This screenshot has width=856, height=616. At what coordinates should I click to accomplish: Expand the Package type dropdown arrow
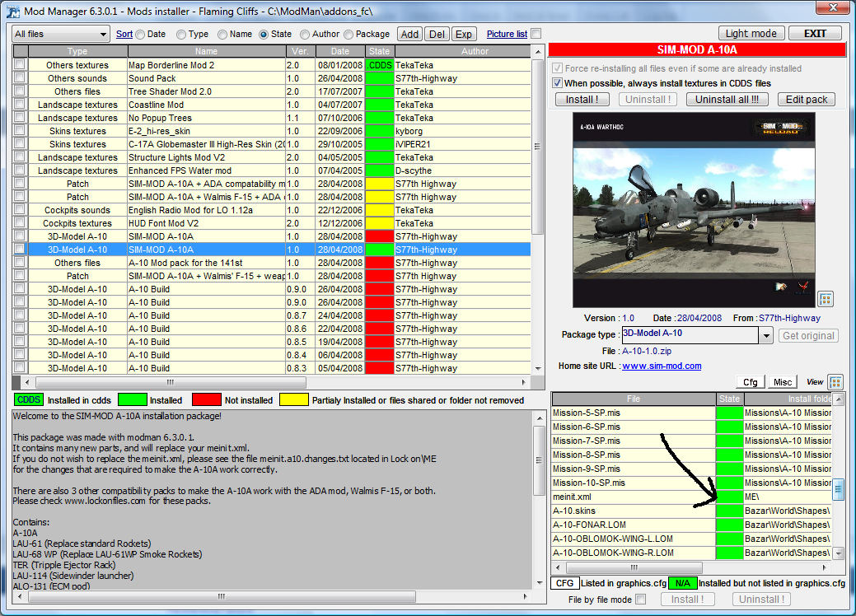point(765,336)
